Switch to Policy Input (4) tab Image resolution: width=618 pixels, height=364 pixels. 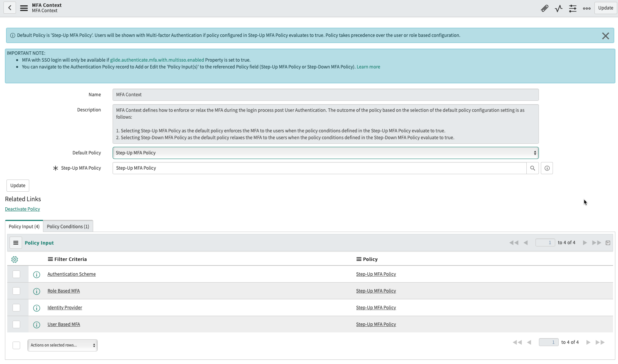[x=24, y=226]
